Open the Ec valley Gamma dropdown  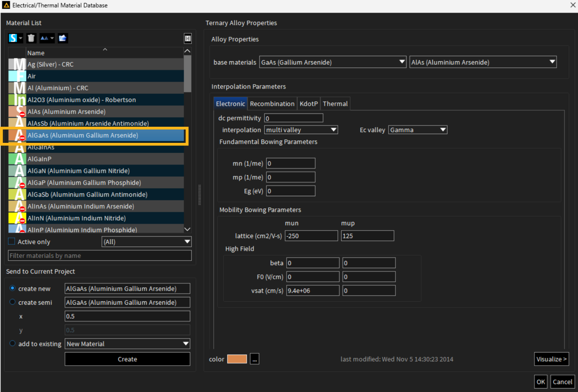tap(418, 130)
